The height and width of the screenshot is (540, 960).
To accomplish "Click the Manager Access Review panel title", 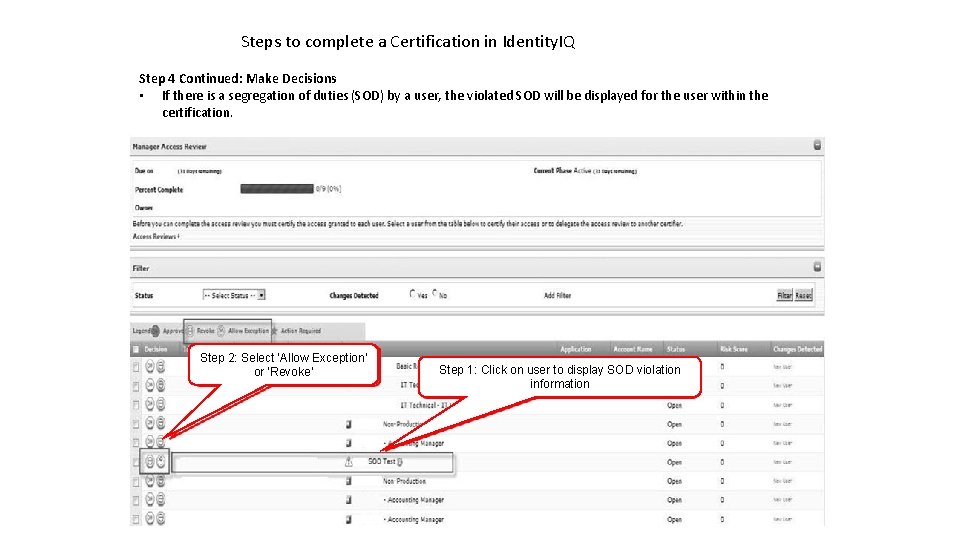I will click(x=170, y=146).
